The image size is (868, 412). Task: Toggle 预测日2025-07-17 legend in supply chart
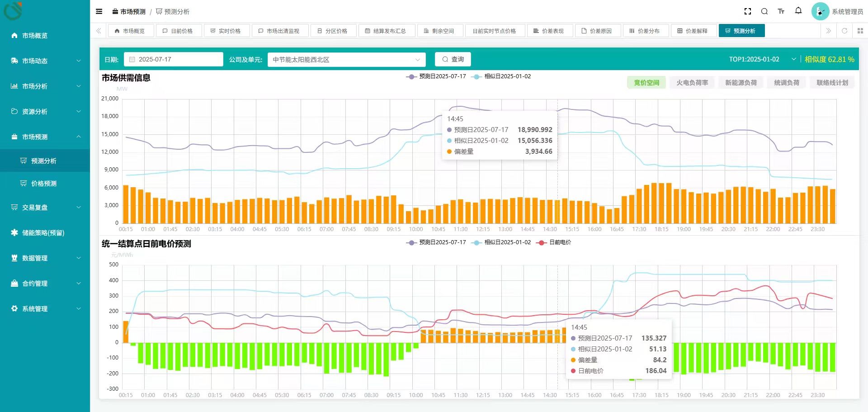coord(437,76)
